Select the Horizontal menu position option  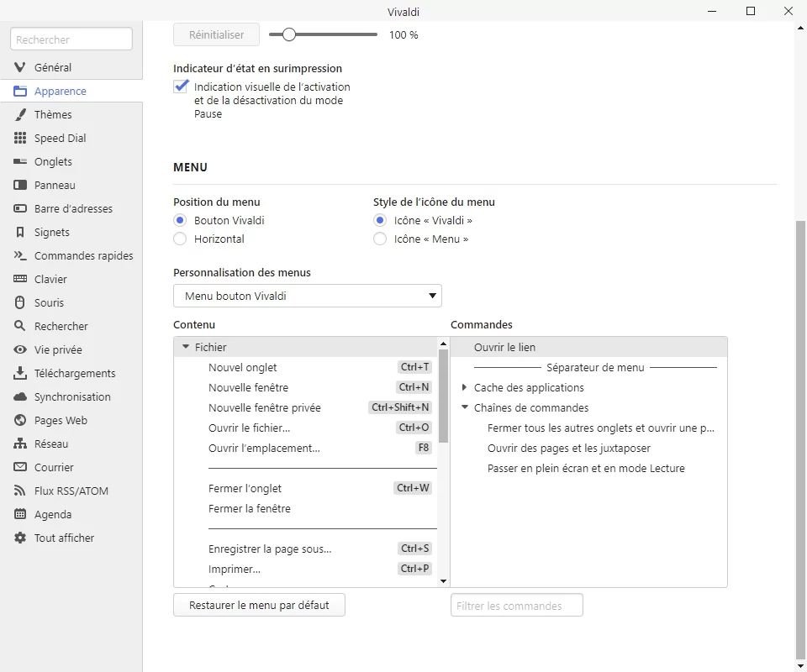pyautogui.click(x=180, y=239)
